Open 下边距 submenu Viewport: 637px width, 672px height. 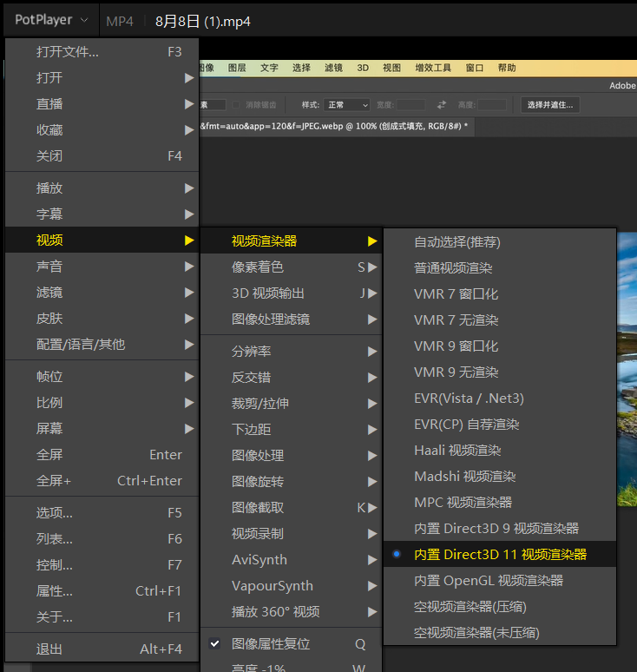(291, 430)
